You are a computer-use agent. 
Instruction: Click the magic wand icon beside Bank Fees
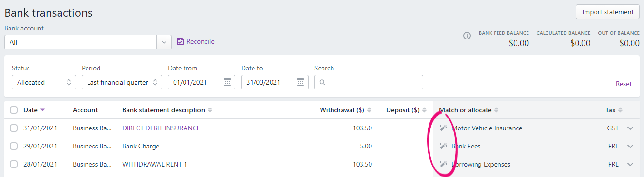(443, 146)
